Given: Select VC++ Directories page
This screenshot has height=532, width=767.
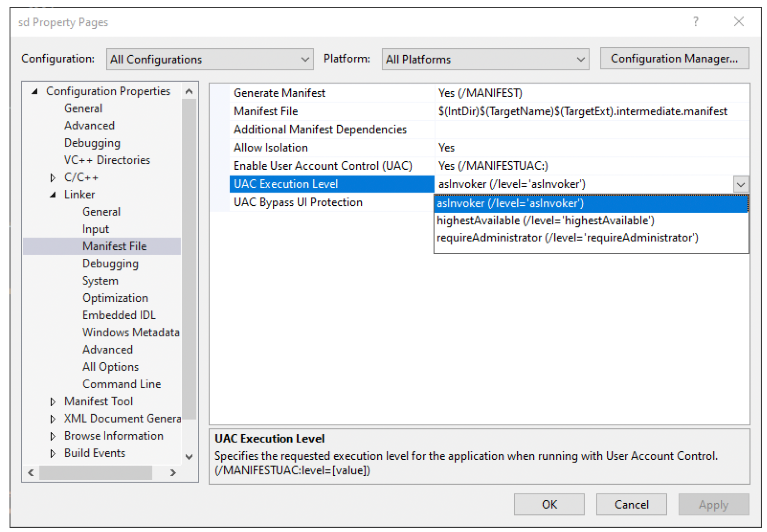Looking at the screenshot, I should (107, 160).
